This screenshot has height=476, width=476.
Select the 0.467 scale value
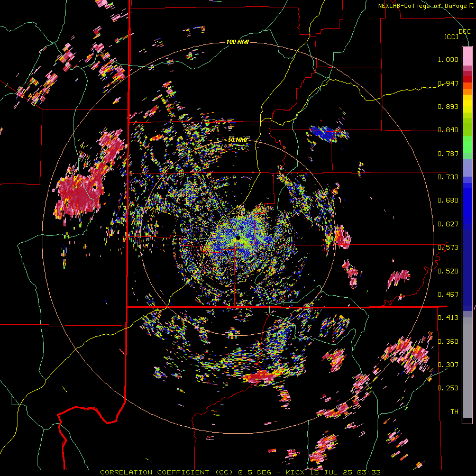coord(448,295)
